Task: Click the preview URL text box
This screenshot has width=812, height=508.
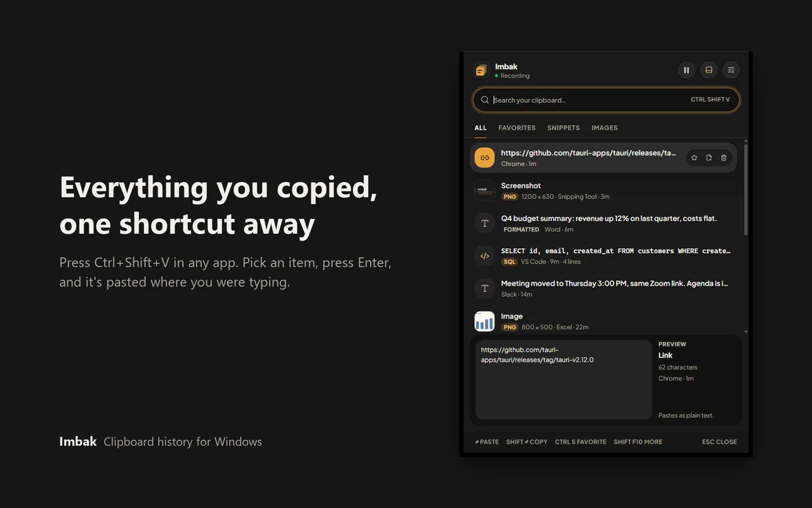Action: (563, 380)
